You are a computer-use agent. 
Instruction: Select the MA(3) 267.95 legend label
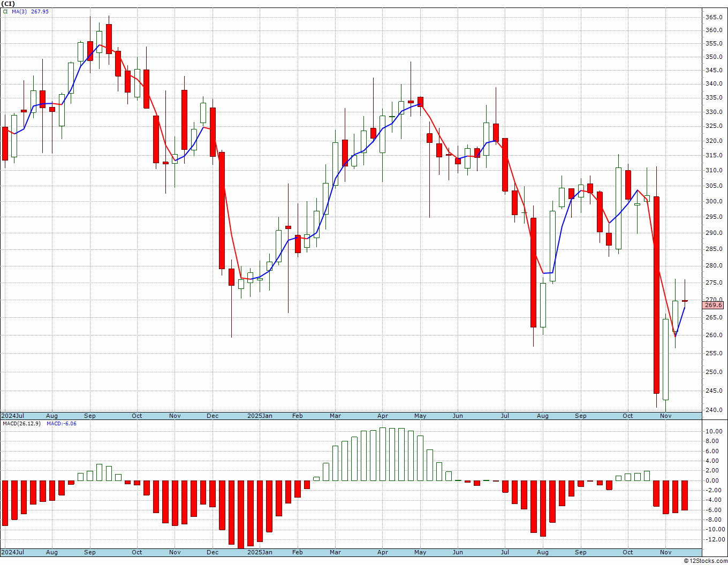coord(30,11)
